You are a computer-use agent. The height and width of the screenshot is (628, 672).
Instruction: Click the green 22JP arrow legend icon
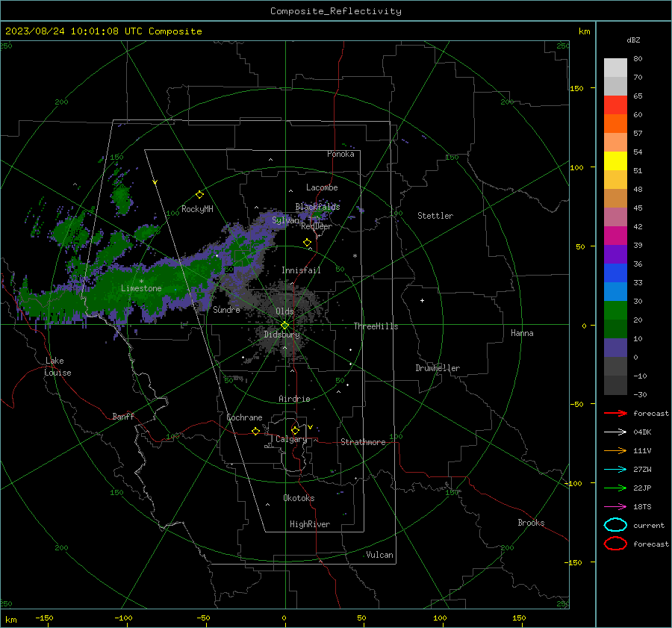615,488
